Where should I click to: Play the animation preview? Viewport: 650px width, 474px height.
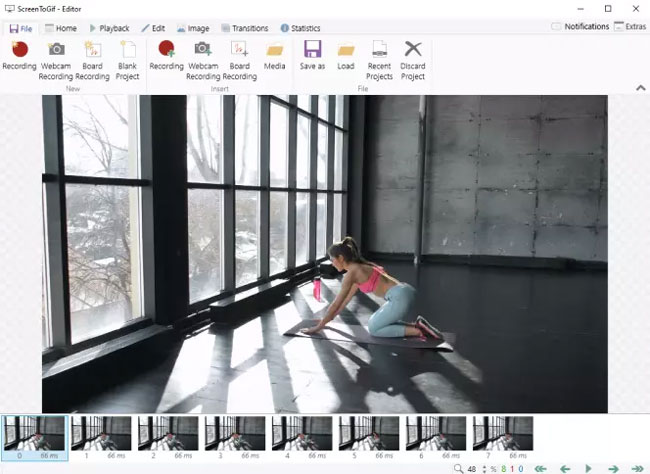(588, 469)
